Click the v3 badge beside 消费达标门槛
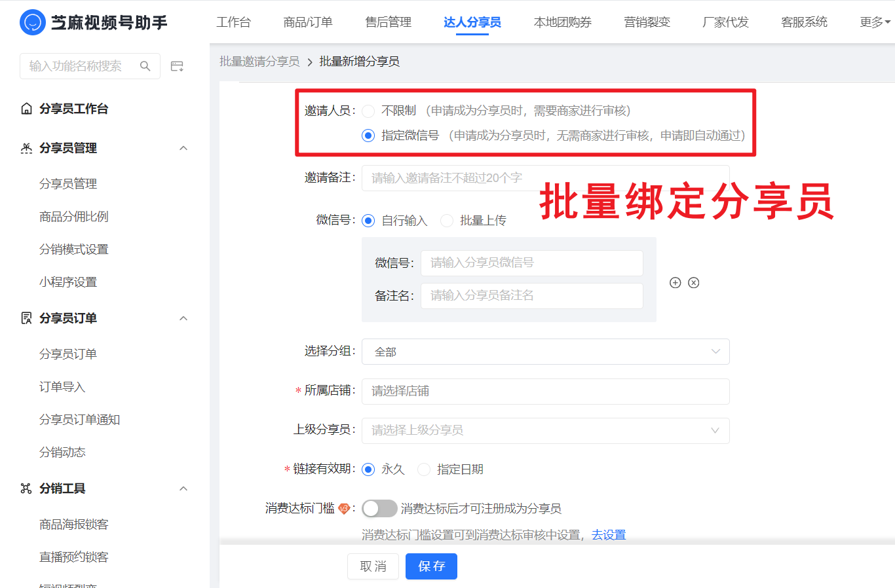This screenshot has height=588, width=895. tap(344, 508)
